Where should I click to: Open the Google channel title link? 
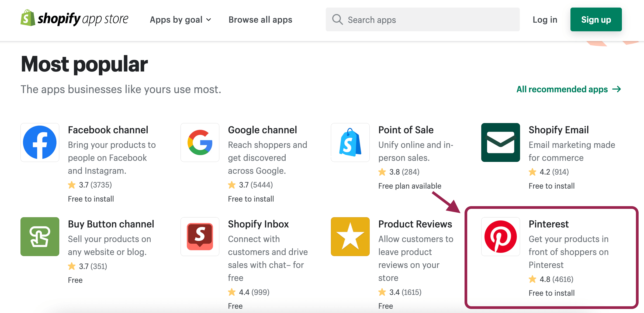(x=262, y=130)
